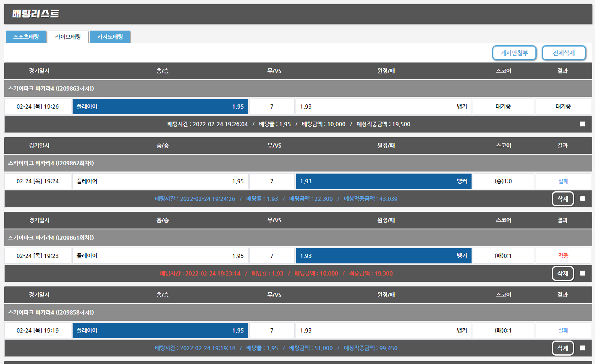595x364 pixels.
Task: Switch to the 스포츠배팅 tab
Action: pos(26,37)
